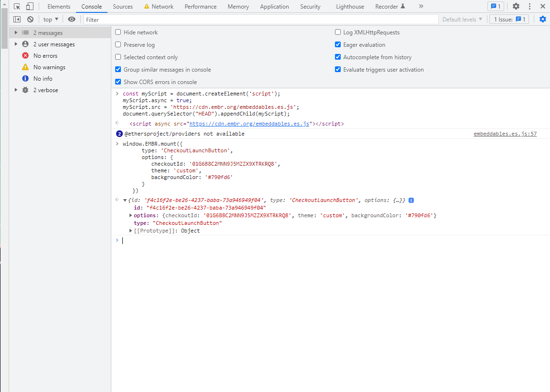Enable Hide network checkbox
This screenshot has height=392, width=550.
(118, 32)
